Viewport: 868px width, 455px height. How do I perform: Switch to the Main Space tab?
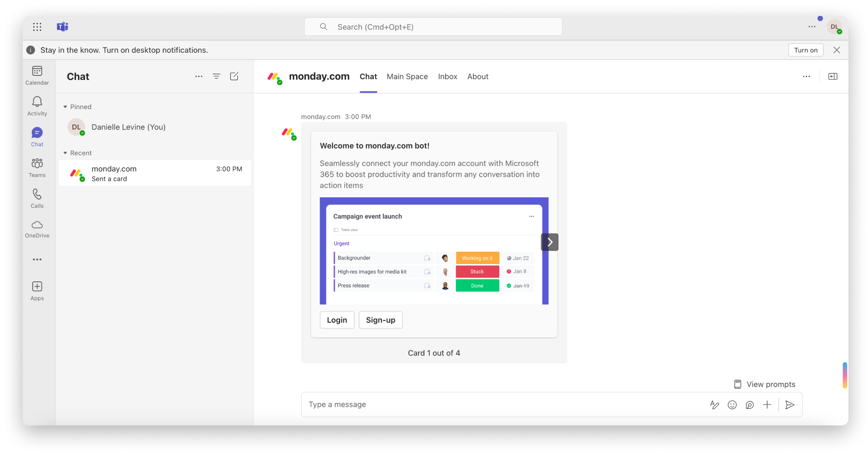coord(407,76)
